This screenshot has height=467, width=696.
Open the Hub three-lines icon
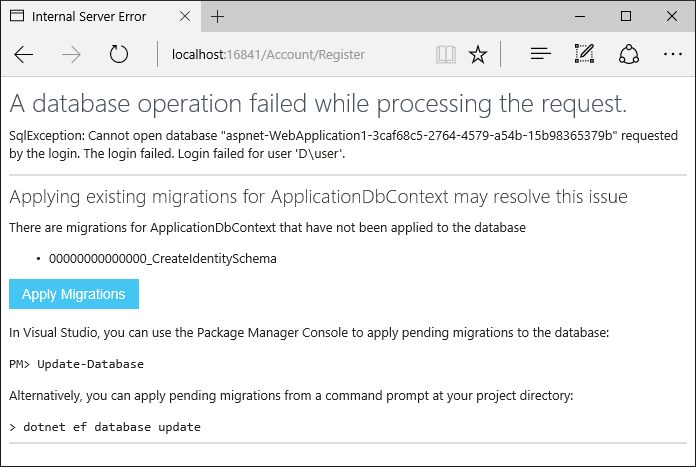click(x=541, y=54)
